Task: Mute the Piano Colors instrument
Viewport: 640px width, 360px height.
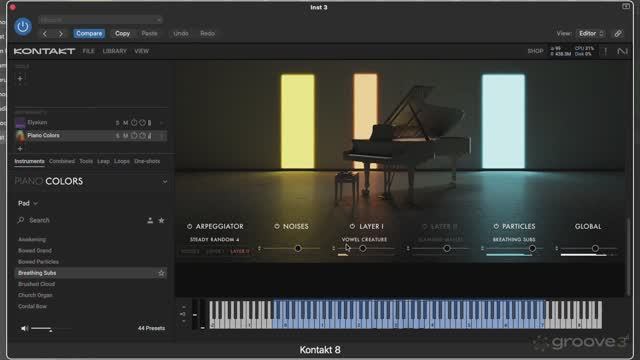Action: click(x=126, y=136)
